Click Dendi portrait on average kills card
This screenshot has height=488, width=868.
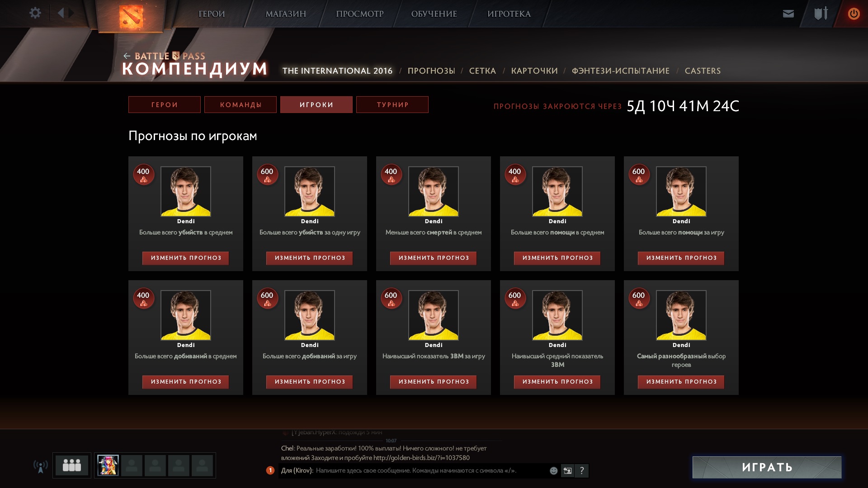coord(186,191)
